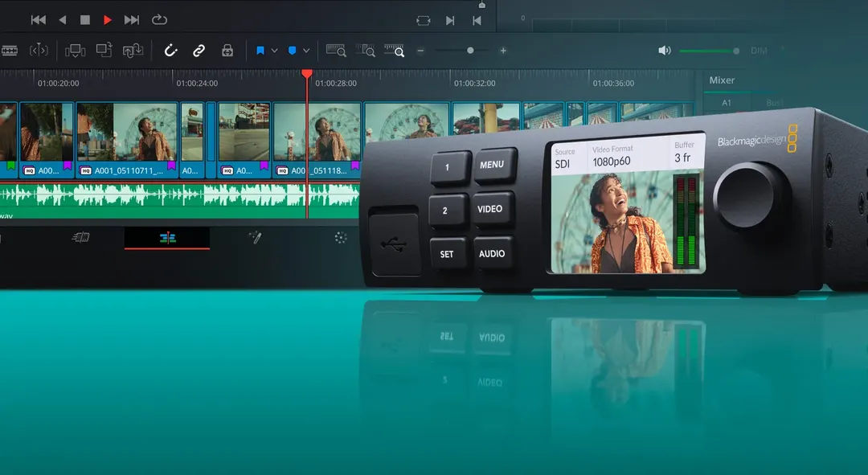Screen dimensions: 868x475
Task: Add a blue marker at playhead
Action: (x=293, y=51)
